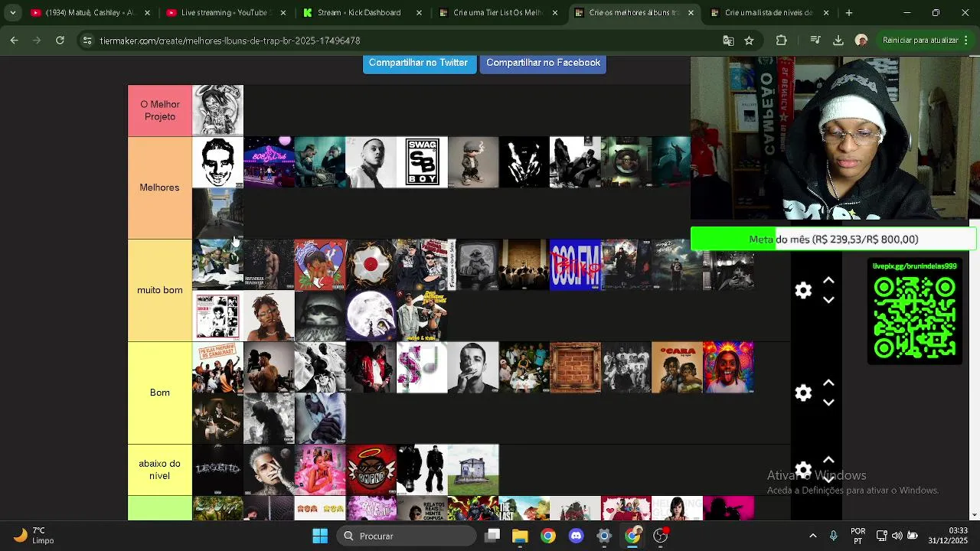
Task: Open settings gear for abaixo do nível tier
Action: (803, 469)
